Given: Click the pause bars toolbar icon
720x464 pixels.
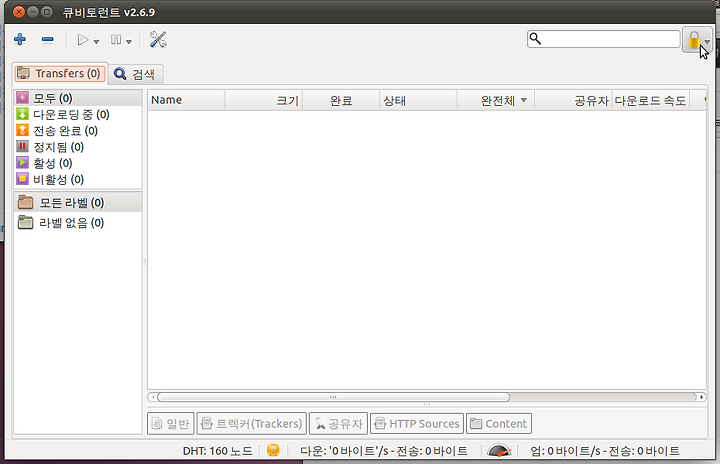Looking at the screenshot, I should pos(116,40).
